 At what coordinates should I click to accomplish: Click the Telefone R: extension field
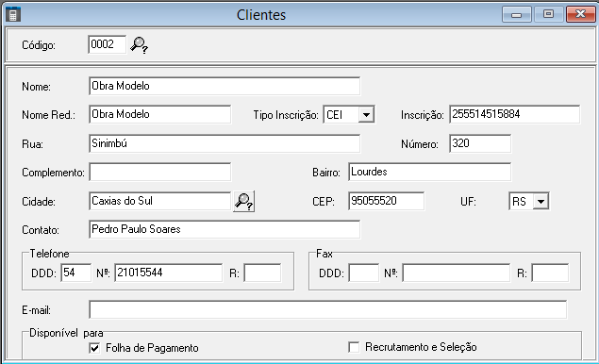coord(262,273)
